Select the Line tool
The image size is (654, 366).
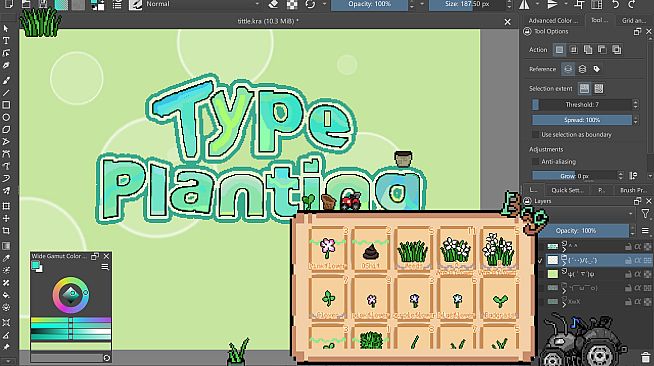coord(6,93)
